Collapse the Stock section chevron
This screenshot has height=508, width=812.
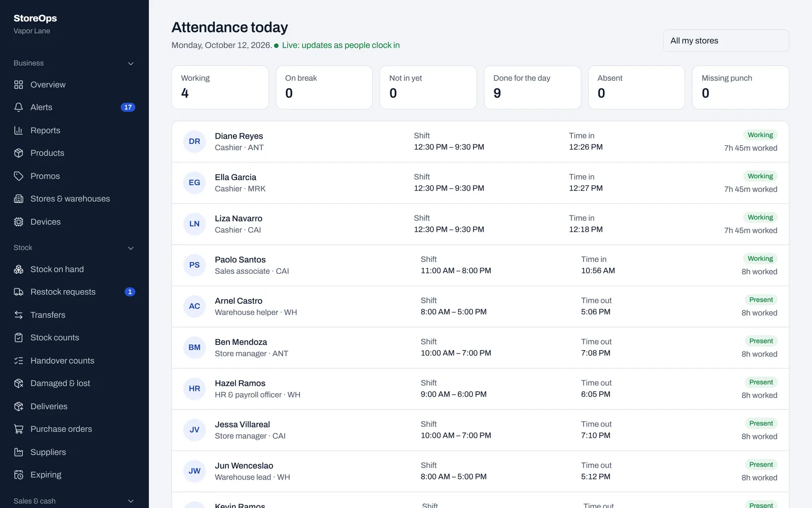coord(131,248)
